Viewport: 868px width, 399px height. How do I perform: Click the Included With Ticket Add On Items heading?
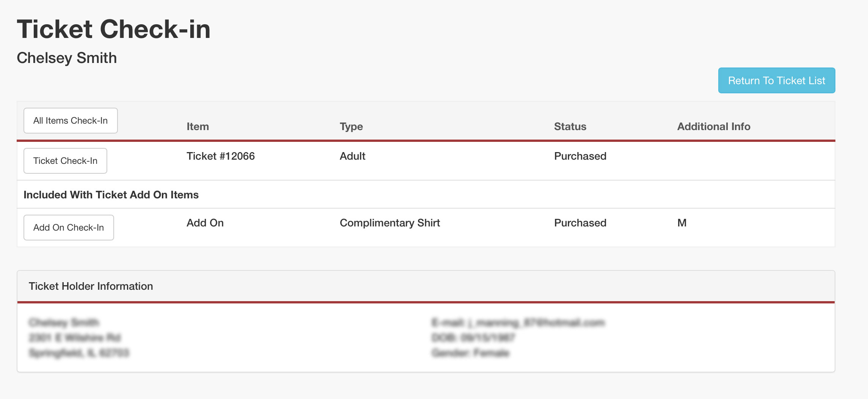pyautogui.click(x=111, y=195)
